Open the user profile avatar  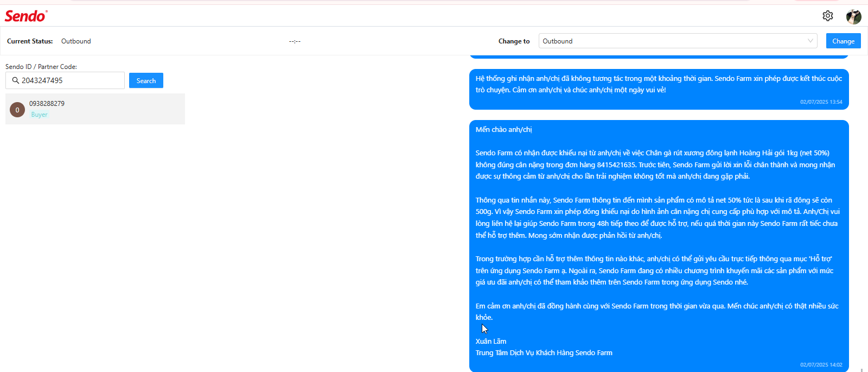point(854,16)
